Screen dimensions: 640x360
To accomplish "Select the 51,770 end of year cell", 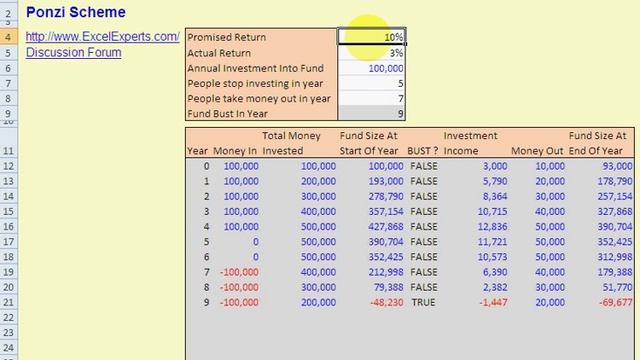I will [x=617, y=287].
